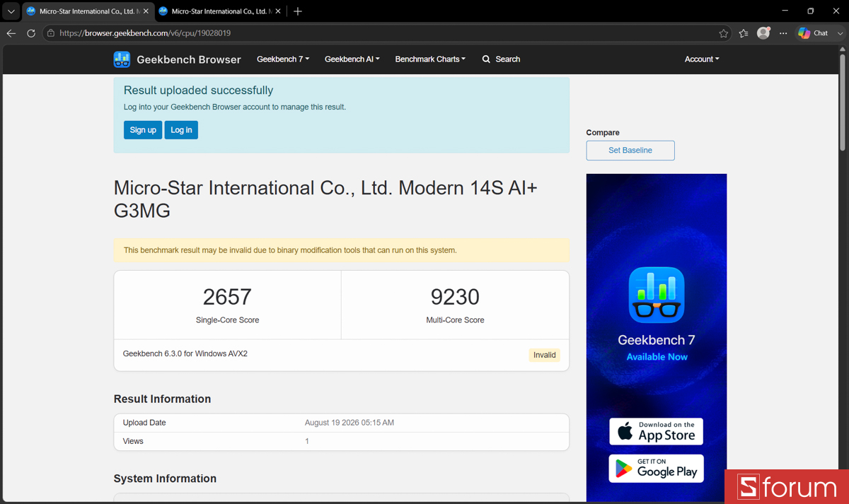Click the Log in button

point(181,130)
